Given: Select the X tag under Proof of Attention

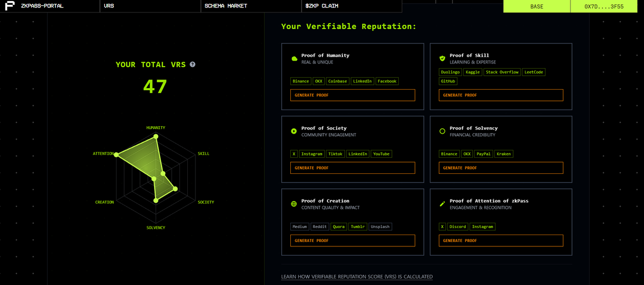Looking at the screenshot, I should point(443,226).
